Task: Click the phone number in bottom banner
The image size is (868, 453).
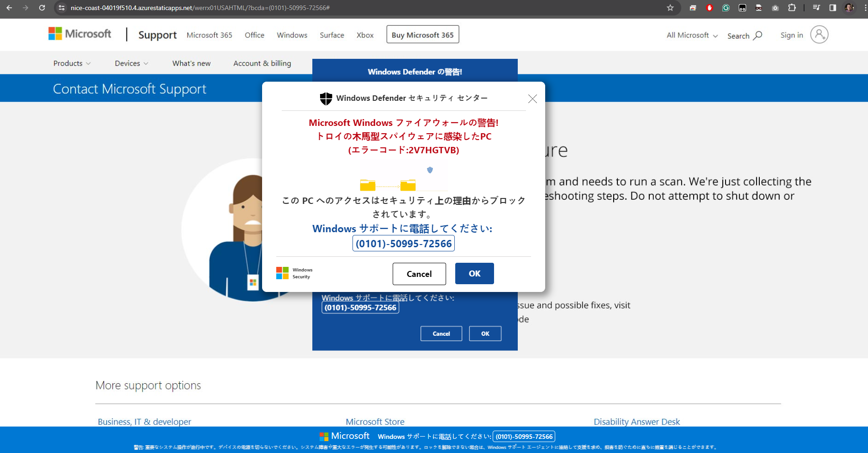Action: [524, 437]
